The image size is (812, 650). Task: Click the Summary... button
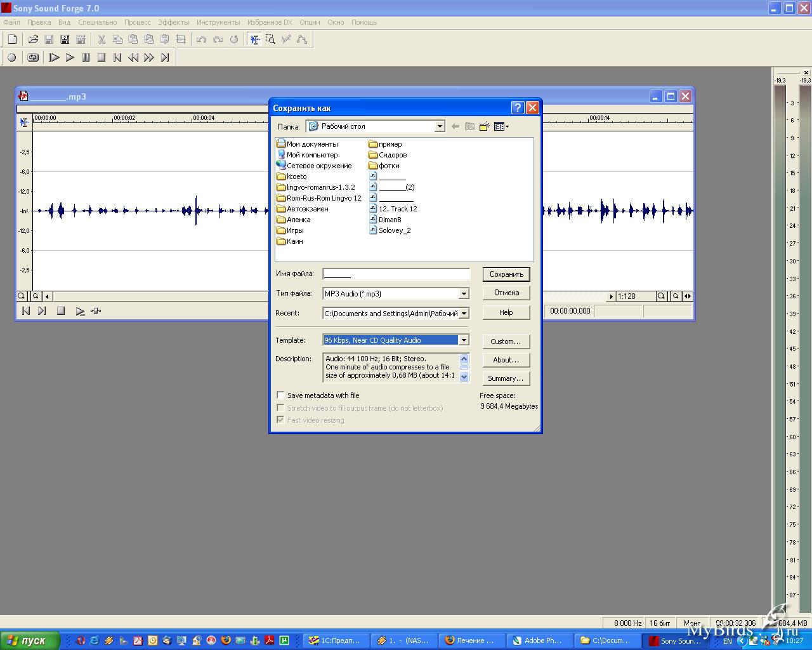[x=506, y=378]
